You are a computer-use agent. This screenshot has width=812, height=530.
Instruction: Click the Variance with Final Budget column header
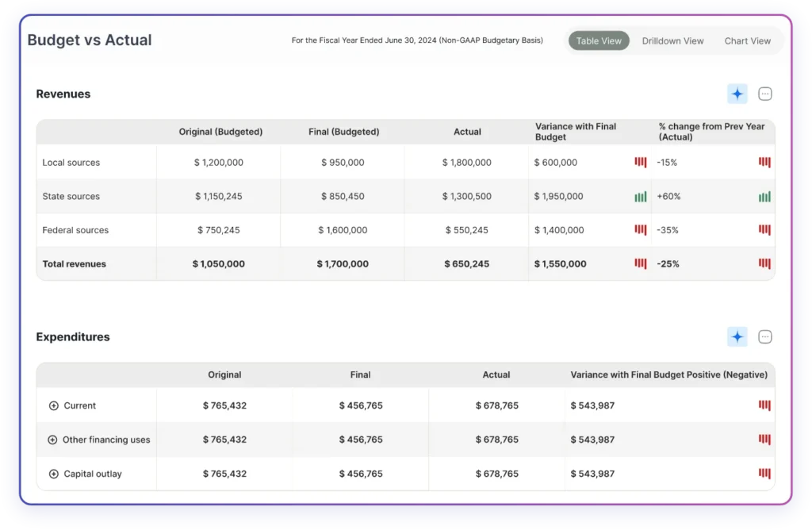576,132
